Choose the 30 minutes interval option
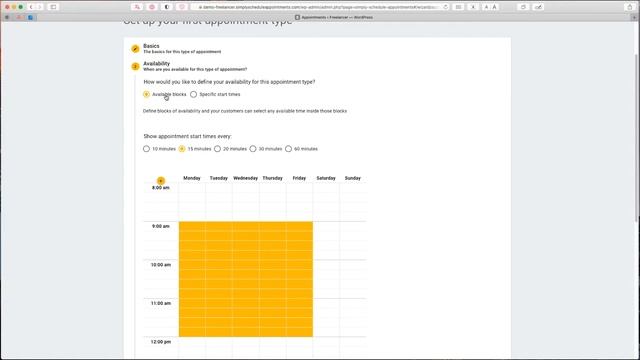The width and height of the screenshot is (640, 360). [253, 149]
